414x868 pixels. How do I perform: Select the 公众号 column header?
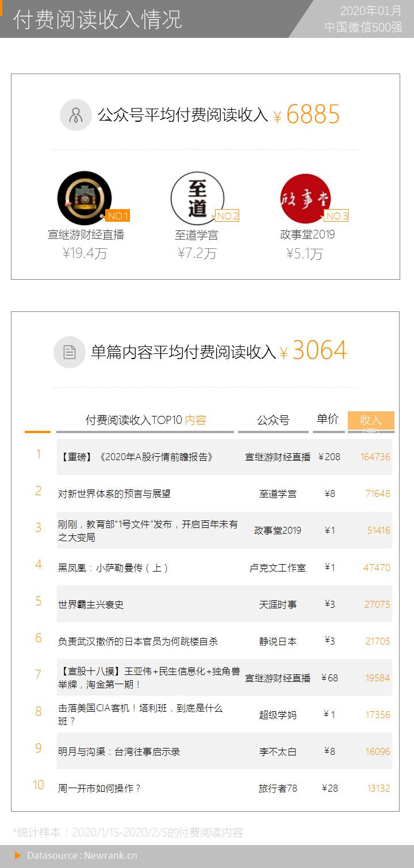[273, 421]
